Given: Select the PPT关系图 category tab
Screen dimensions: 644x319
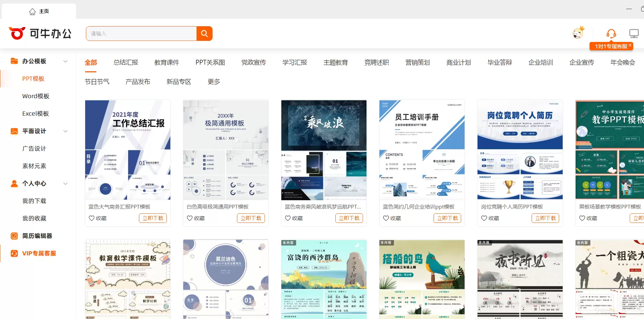Looking at the screenshot, I should coord(210,62).
